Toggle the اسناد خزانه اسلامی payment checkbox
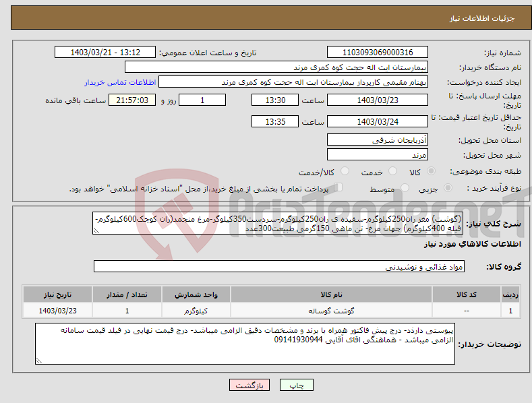Image resolution: width=532 pixels, height=403 pixels. tap(338, 187)
